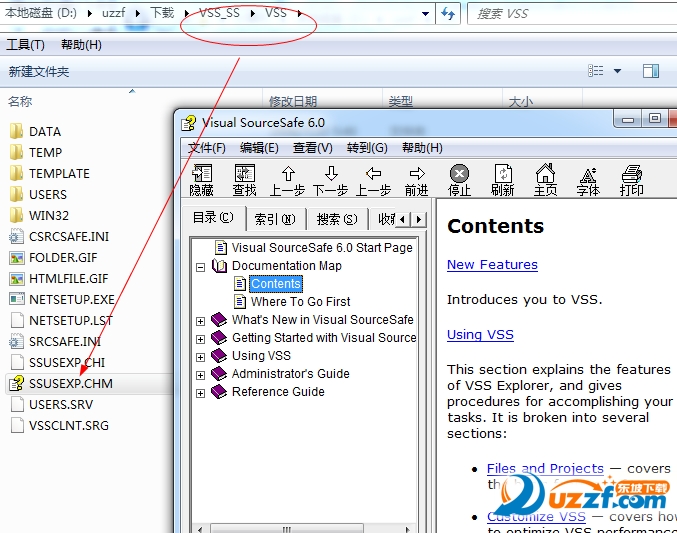
Task: Expand the Using VSS tree node
Action: click(x=200, y=358)
